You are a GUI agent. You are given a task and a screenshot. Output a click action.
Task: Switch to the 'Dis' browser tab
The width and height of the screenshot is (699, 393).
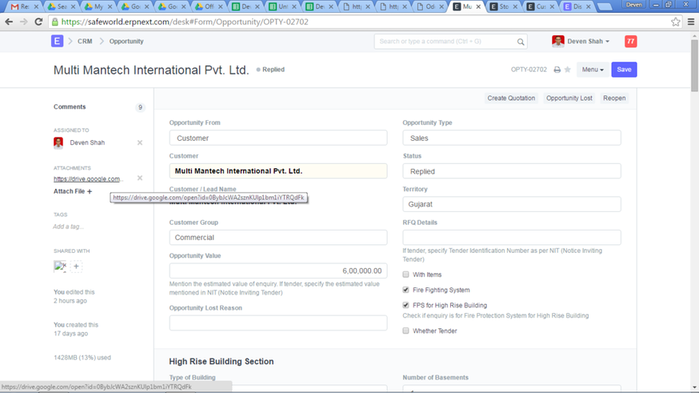point(577,7)
